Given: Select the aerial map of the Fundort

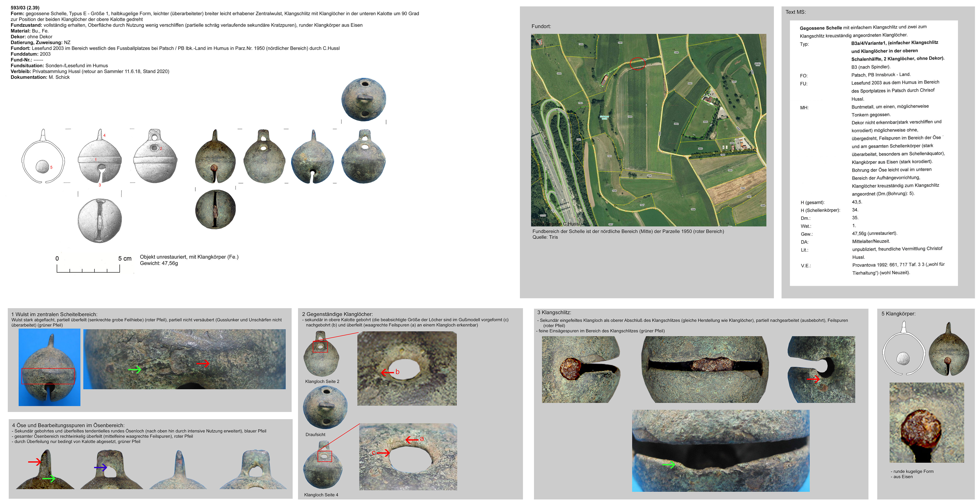Looking at the screenshot, I should tap(648, 130).
